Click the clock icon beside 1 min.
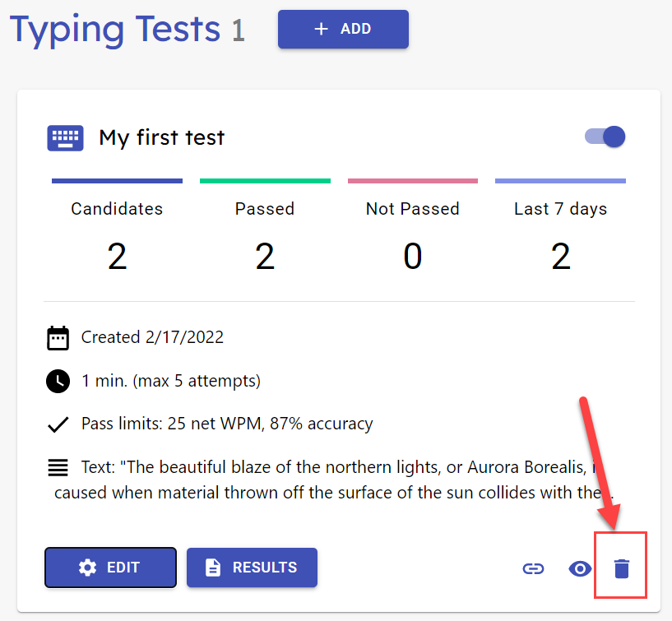 point(58,381)
